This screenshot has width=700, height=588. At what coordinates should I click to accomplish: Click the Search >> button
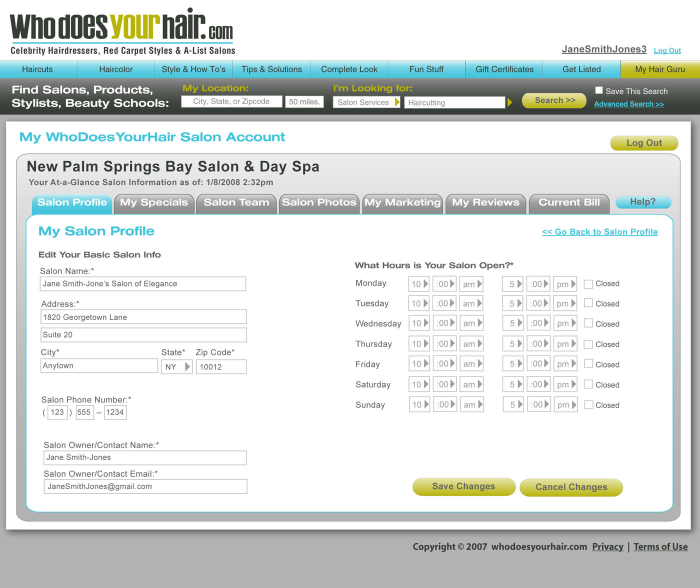pos(554,100)
